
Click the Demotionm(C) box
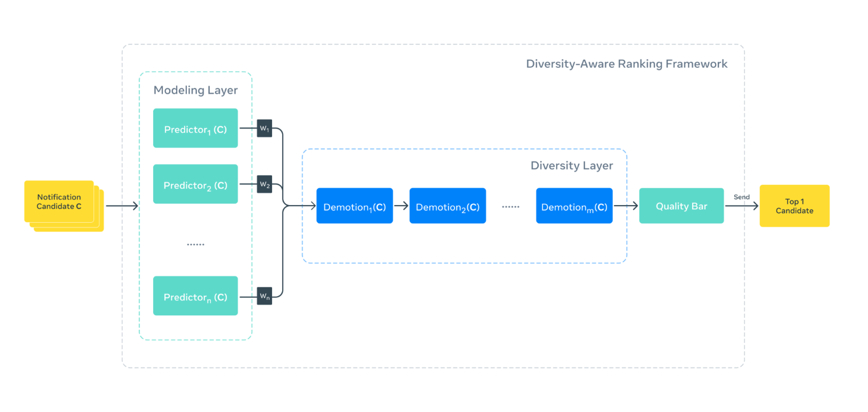[x=574, y=206]
